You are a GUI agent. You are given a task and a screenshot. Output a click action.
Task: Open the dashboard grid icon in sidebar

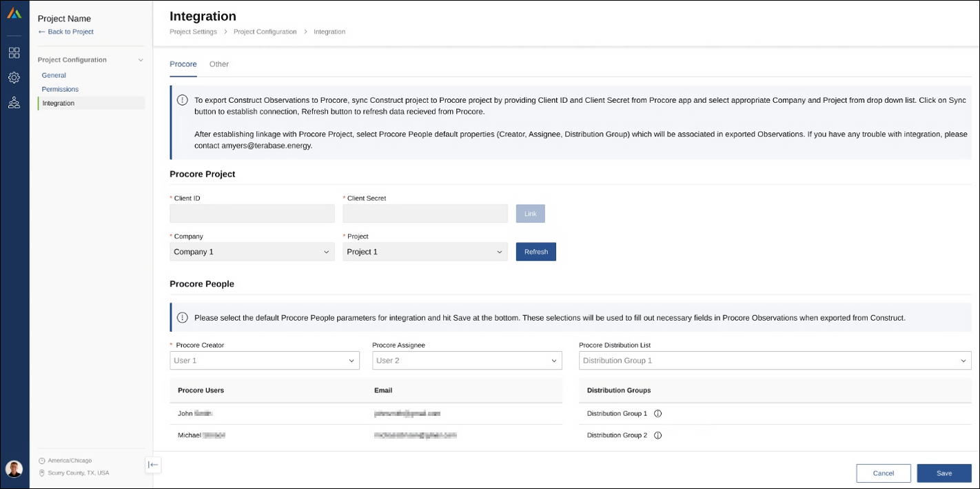(14, 53)
